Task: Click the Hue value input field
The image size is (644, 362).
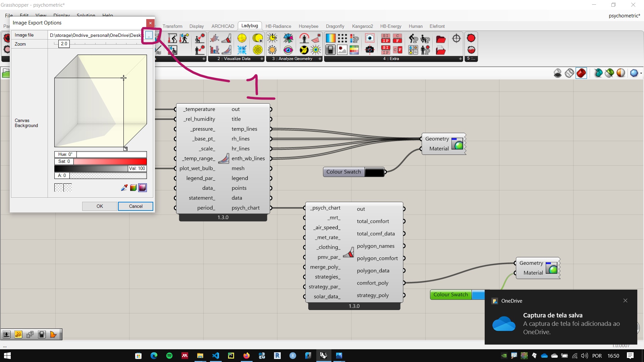Action: pos(65,154)
